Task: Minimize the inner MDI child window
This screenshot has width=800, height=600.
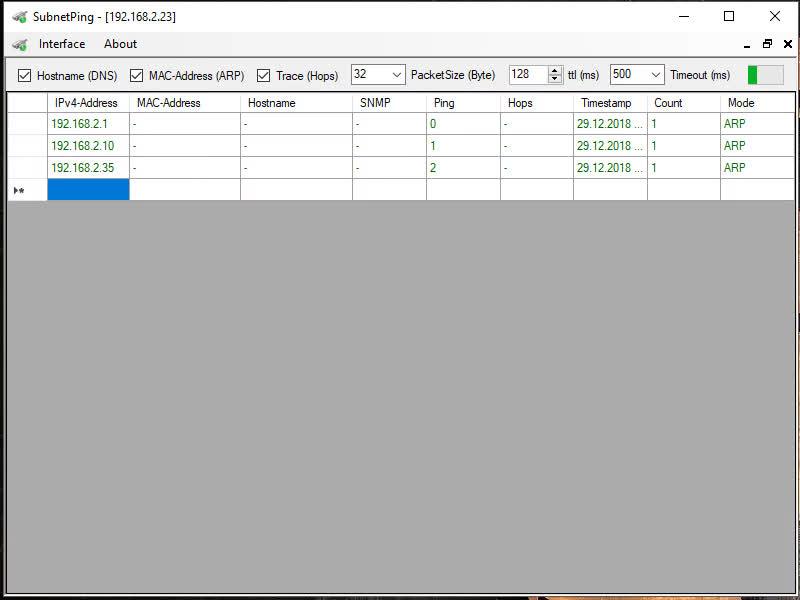Action: tap(749, 45)
